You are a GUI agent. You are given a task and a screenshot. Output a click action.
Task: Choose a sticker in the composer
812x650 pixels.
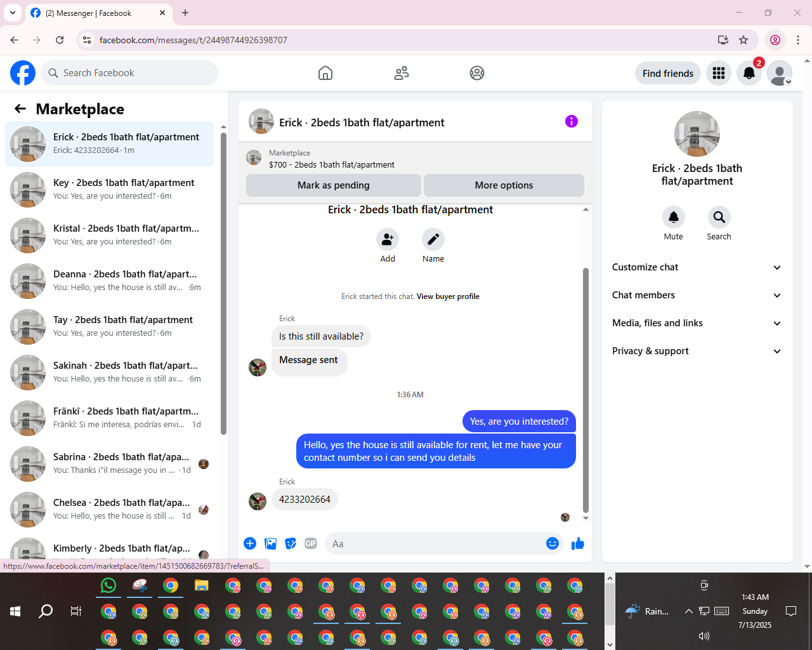click(291, 543)
